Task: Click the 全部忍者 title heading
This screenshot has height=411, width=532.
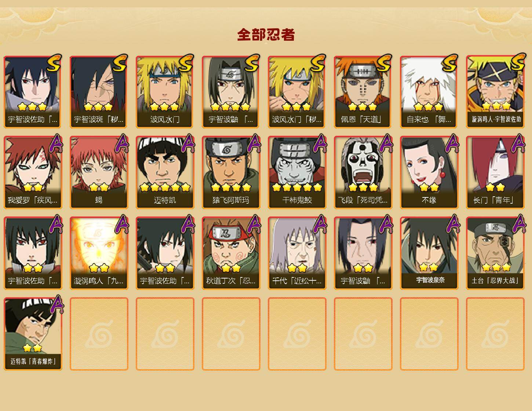Action: 266,34
